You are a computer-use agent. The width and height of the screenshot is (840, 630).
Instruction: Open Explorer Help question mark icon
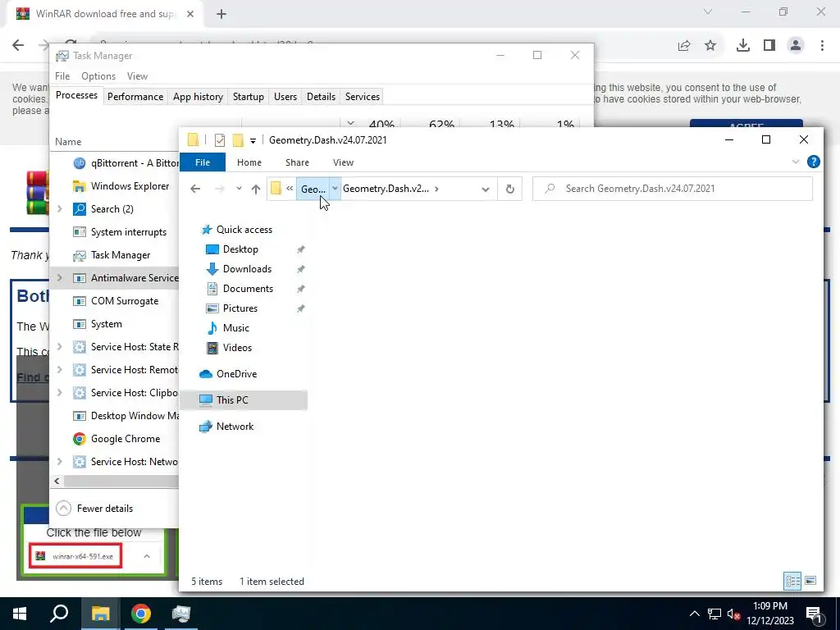813,162
